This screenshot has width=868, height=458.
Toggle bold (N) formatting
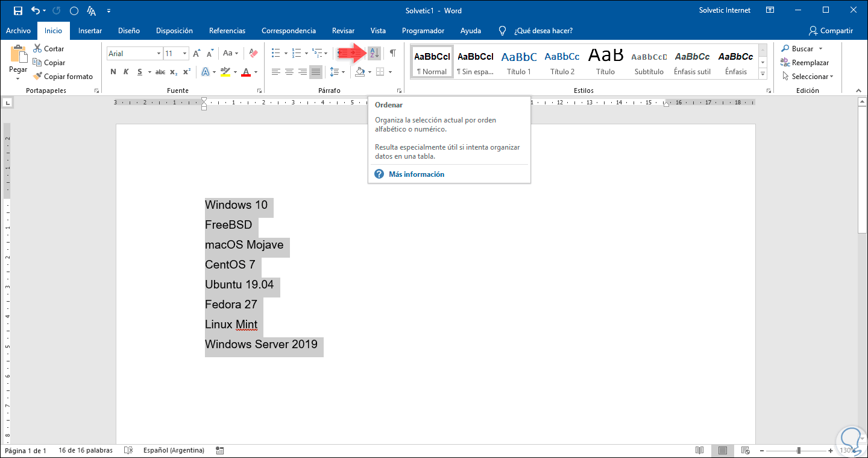113,72
